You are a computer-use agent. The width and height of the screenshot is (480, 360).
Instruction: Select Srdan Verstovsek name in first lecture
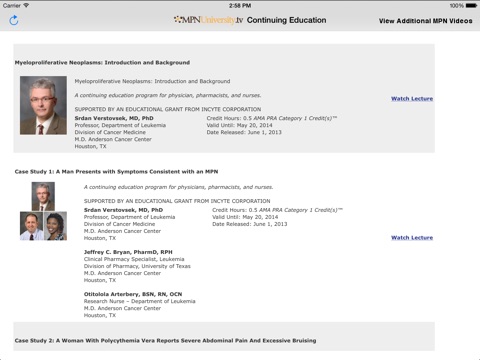click(x=114, y=118)
